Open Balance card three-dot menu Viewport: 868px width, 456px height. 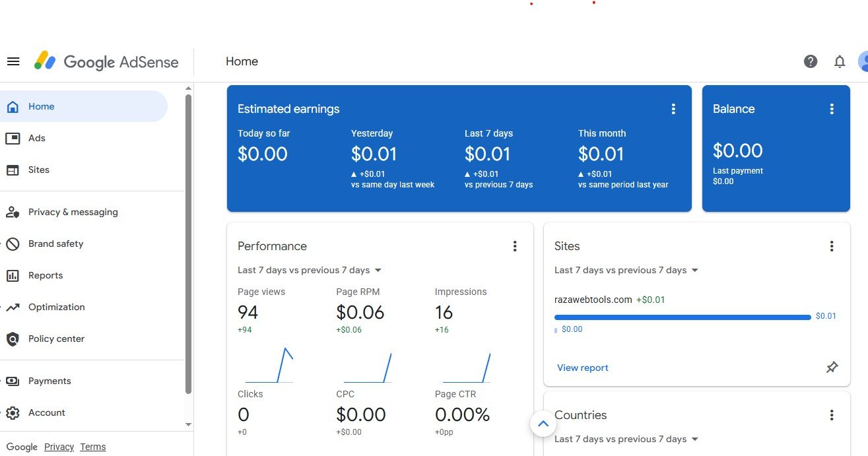click(832, 109)
